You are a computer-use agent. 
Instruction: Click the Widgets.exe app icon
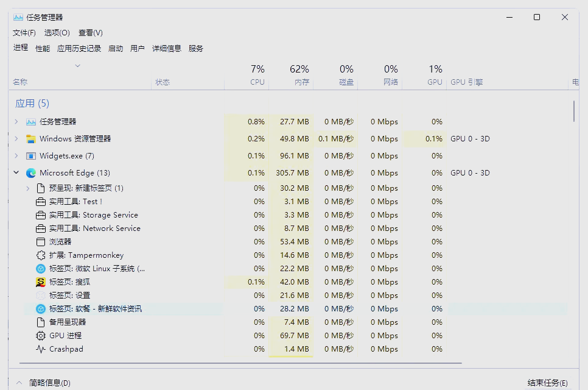31,156
